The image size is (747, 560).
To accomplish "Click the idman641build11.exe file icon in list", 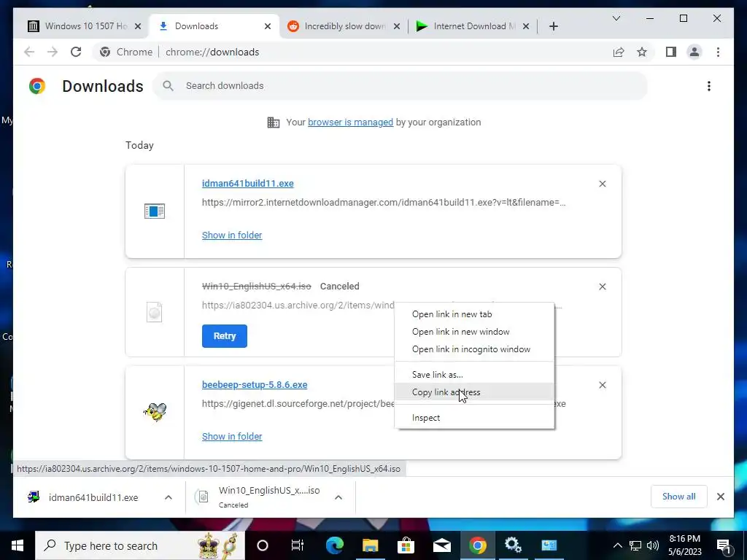I will [155, 211].
